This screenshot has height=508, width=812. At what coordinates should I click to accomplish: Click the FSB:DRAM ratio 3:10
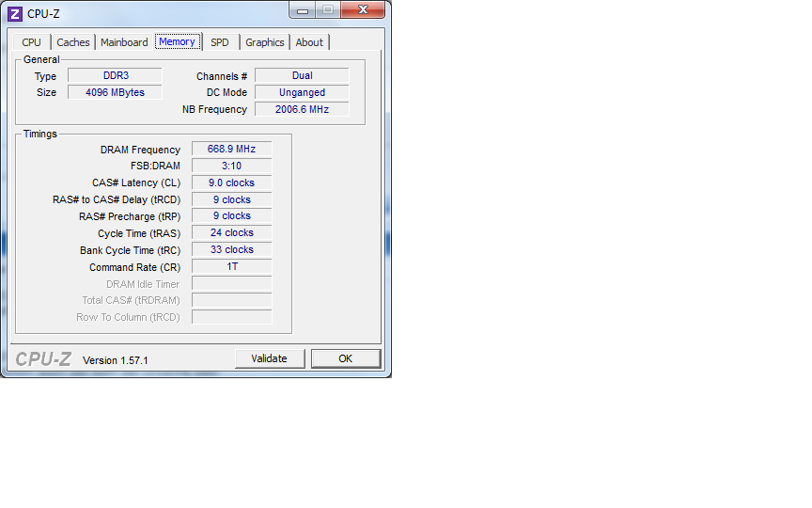tap(231, 166)
